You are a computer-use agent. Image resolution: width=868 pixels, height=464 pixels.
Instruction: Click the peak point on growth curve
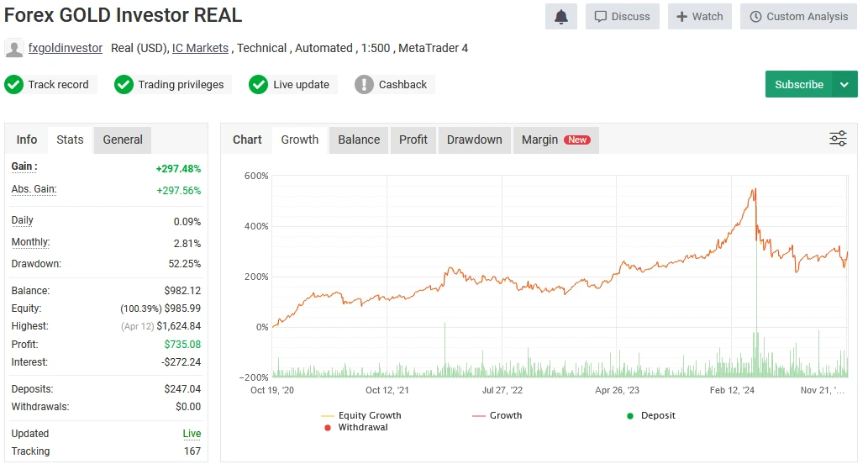tap(755, 189)
